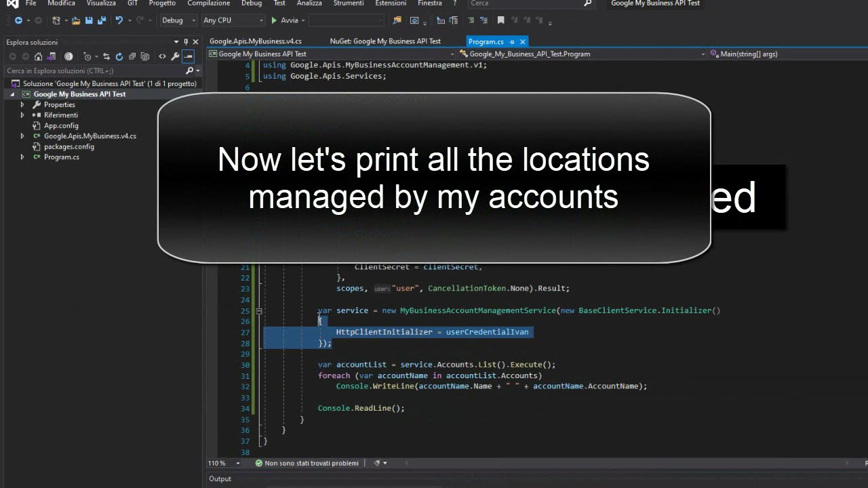Open the Main(string[] args) member dropdown
Viewport: 868px width, 488px height.
[x=787, y=54]
